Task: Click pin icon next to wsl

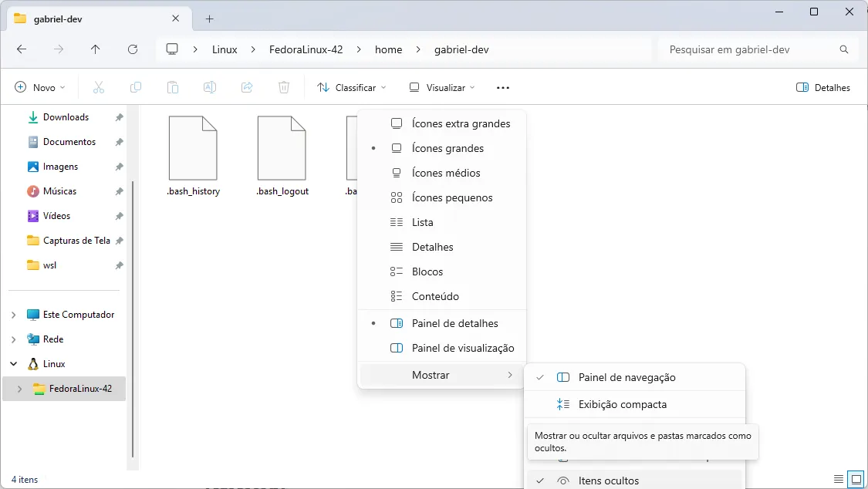Action: click(119, 265)
